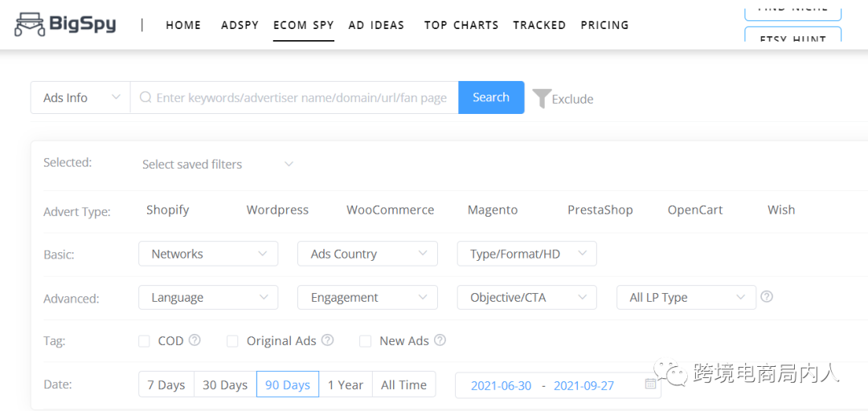This screenshot has width=868, height=411.
Task: Click the help icon beside New Ads
Action: pyautogui.click(x=440, y=340)
